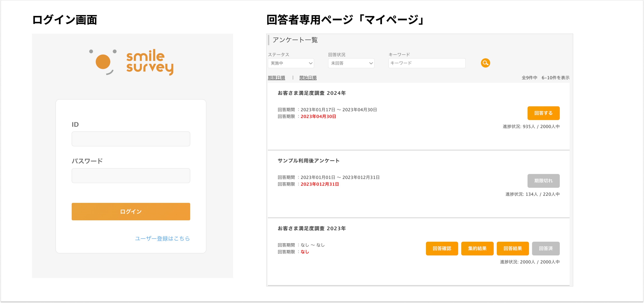Click the red なし deadline text
644x303 pixels.
pos(305,252)
